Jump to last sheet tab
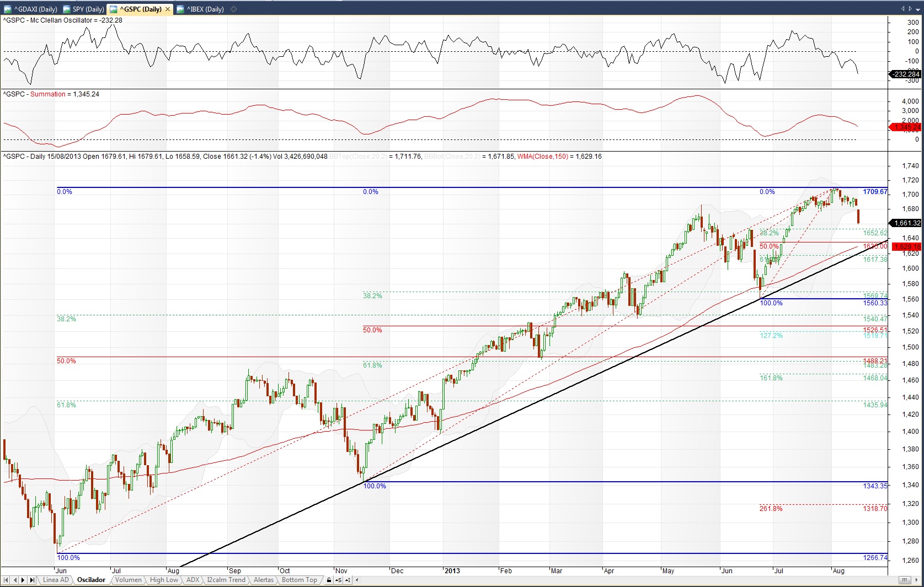 (x=32, y=580)
